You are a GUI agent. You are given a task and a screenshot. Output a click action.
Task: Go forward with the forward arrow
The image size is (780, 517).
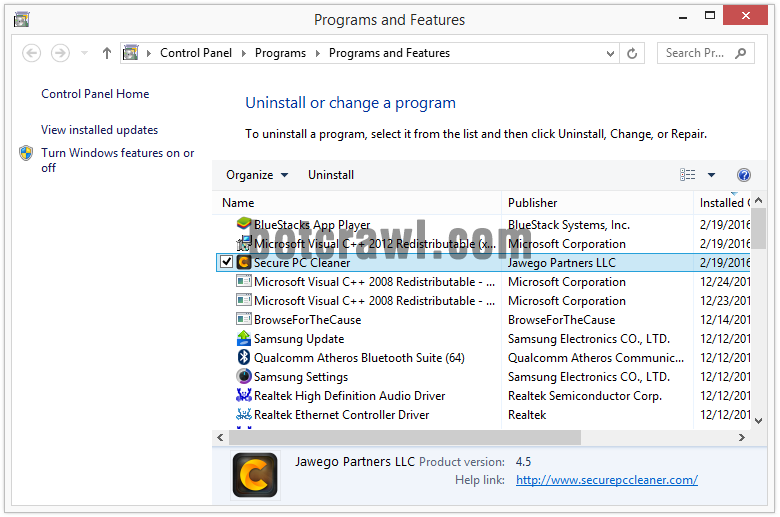tap(60, 53)
